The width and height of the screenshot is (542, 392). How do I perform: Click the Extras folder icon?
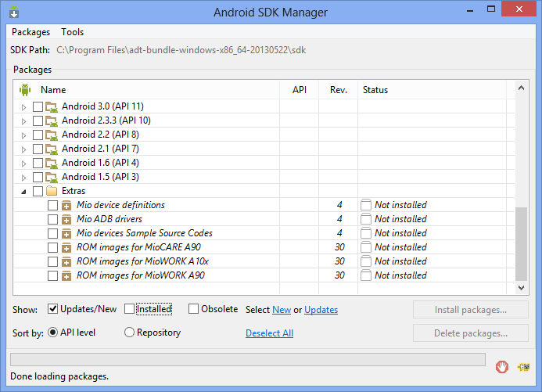pyautogui.click(x=52, y=191)
